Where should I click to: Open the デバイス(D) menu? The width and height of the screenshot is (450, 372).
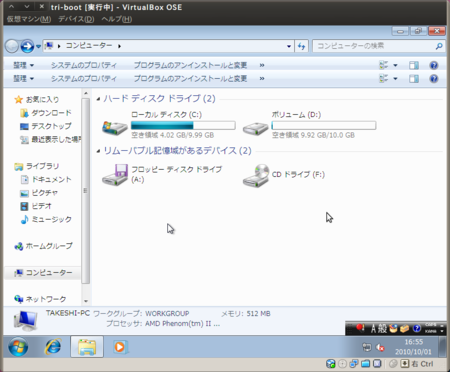click(x=76, y=19)
